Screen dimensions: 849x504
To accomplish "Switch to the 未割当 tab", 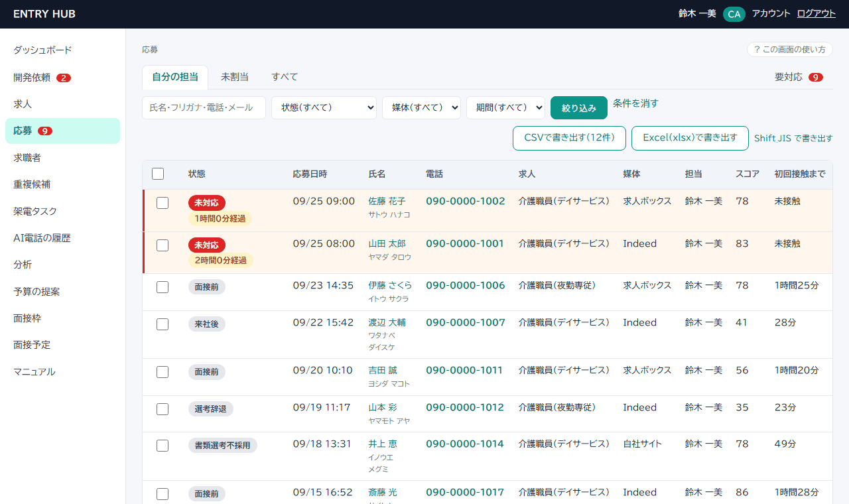I will [235, 77].
